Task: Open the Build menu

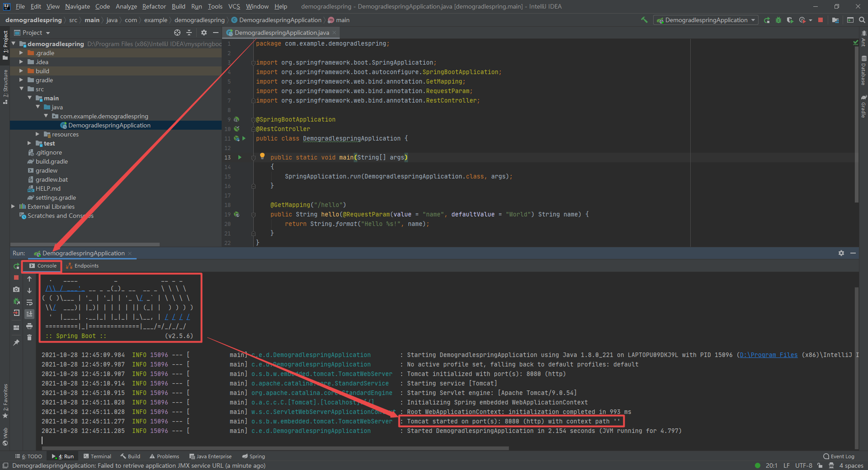Action: 178,6
